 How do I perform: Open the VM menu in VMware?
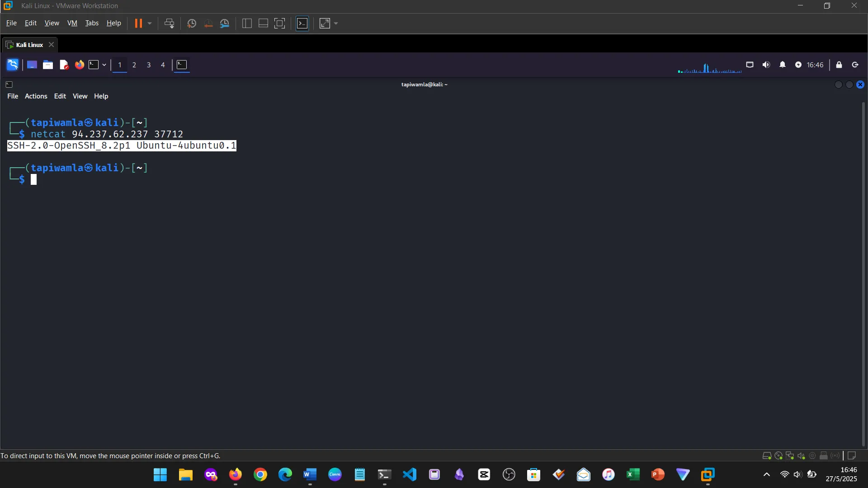(72, 23)
